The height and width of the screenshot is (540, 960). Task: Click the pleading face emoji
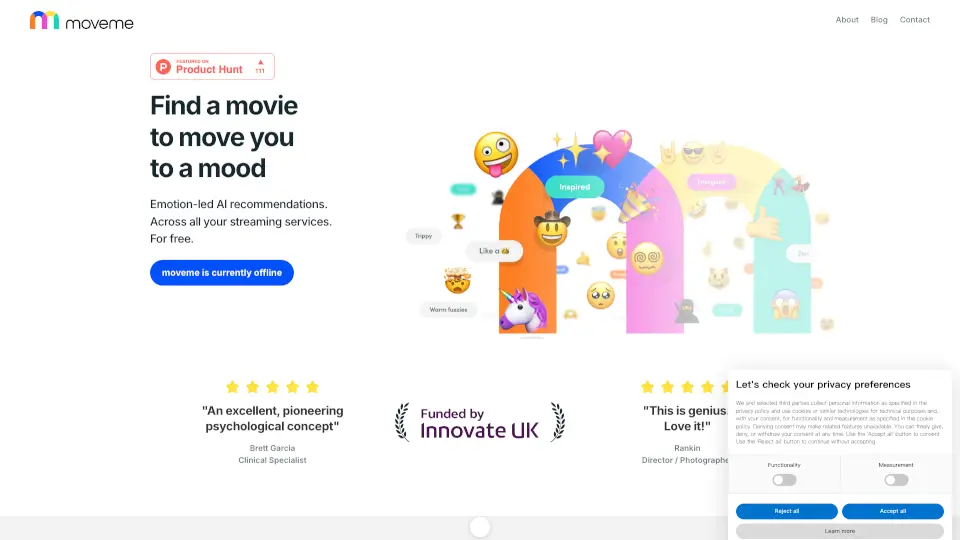pyautogui.click(x=601, y=296)
